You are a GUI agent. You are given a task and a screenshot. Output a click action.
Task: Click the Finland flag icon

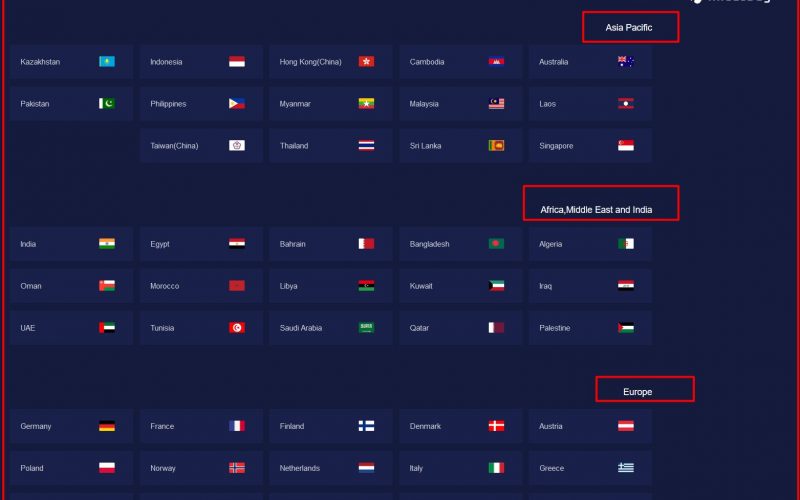366,426
